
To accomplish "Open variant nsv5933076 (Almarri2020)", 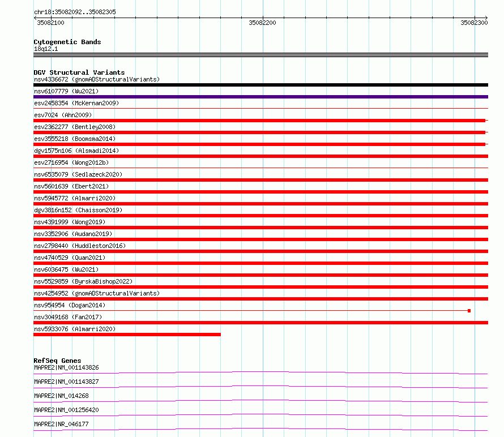I will 75,329.
